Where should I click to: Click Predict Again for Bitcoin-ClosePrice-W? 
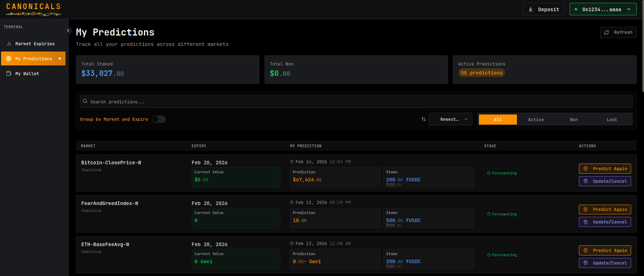tap(605, 169)
